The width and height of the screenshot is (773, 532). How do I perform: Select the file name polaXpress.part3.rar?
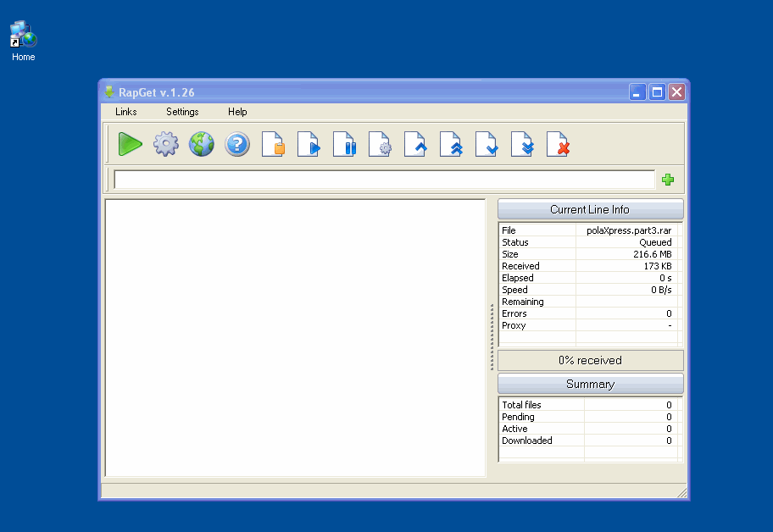pyautogui.click(x=629, y=230)
